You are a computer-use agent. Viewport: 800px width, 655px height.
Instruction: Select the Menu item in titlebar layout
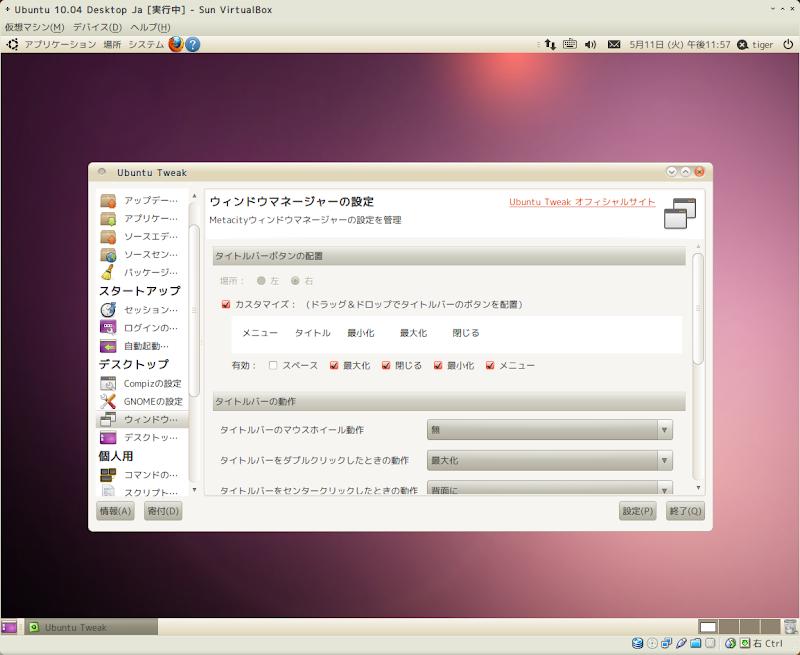coord(260,333)
